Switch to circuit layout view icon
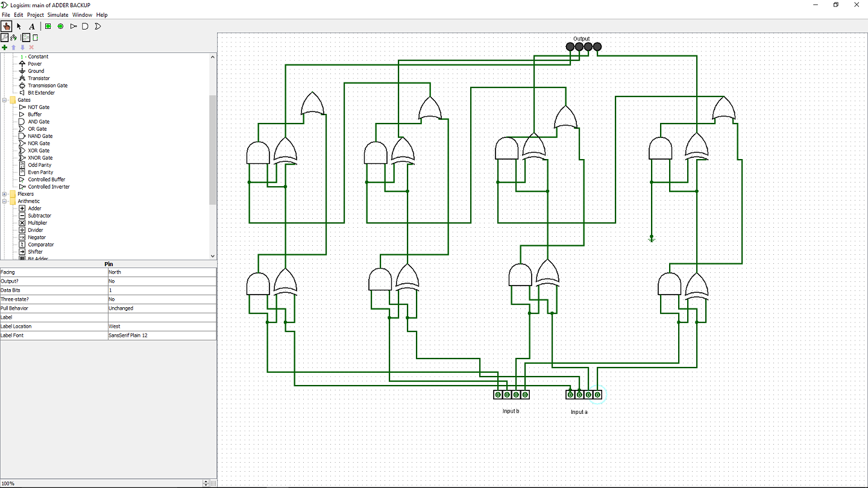Image resolution: width=868 pixels, height=488 pixels. click(x=26, y=37)
